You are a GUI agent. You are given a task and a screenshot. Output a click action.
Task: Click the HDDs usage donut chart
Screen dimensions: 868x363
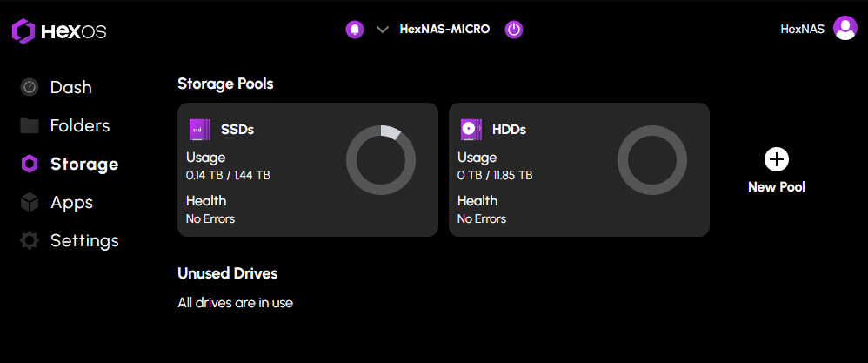click(x=652, y=160)
